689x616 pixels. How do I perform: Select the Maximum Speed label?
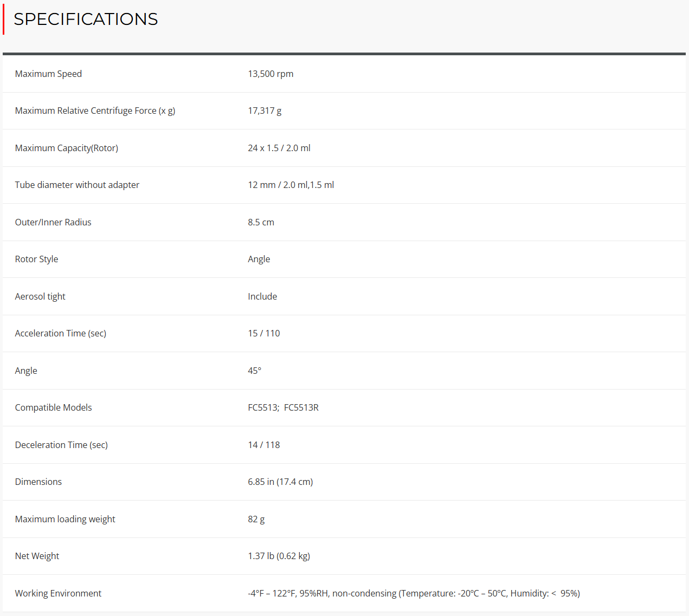pos(48,74)
